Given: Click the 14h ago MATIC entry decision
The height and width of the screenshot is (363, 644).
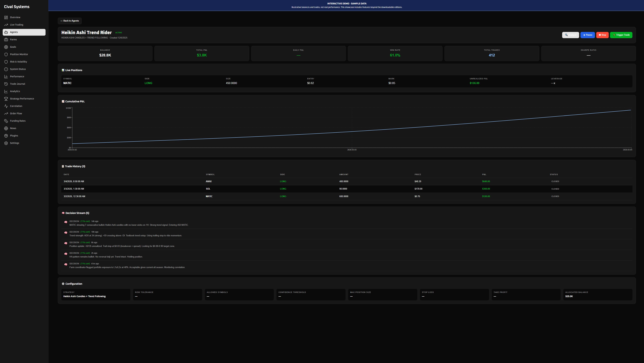Looking at the screenshot, I should (x=347, y=223).
